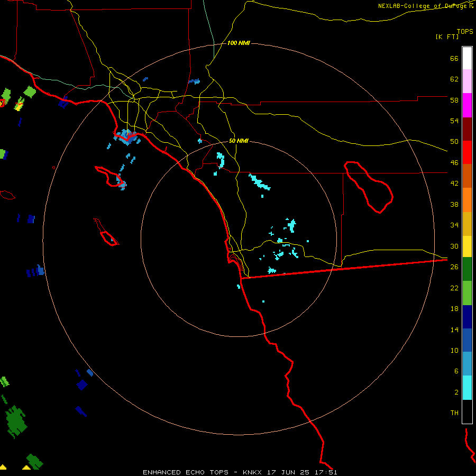Click the 50 NMI range ring label

(x=239, y=141)
